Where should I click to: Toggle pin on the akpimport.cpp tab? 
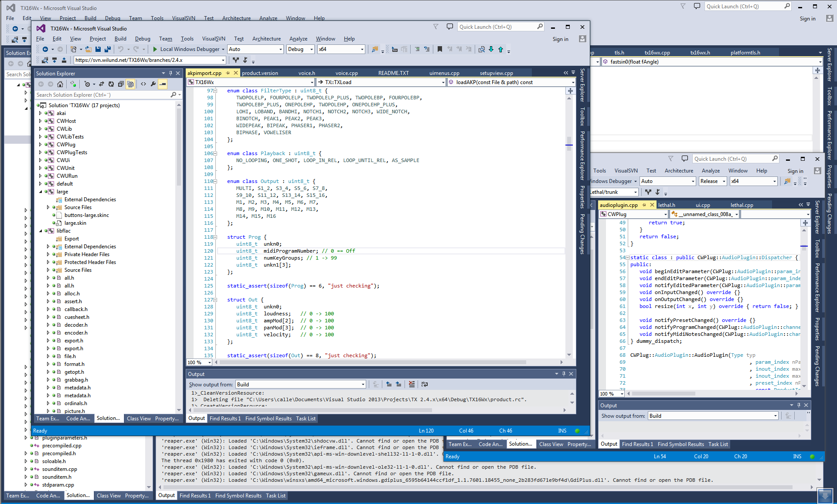[x=228, y=73]
